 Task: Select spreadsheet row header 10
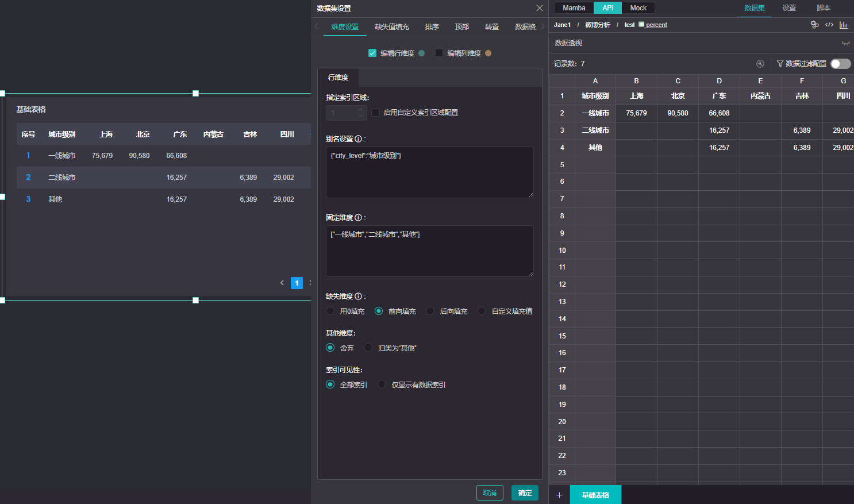click(x=562, y=251)
